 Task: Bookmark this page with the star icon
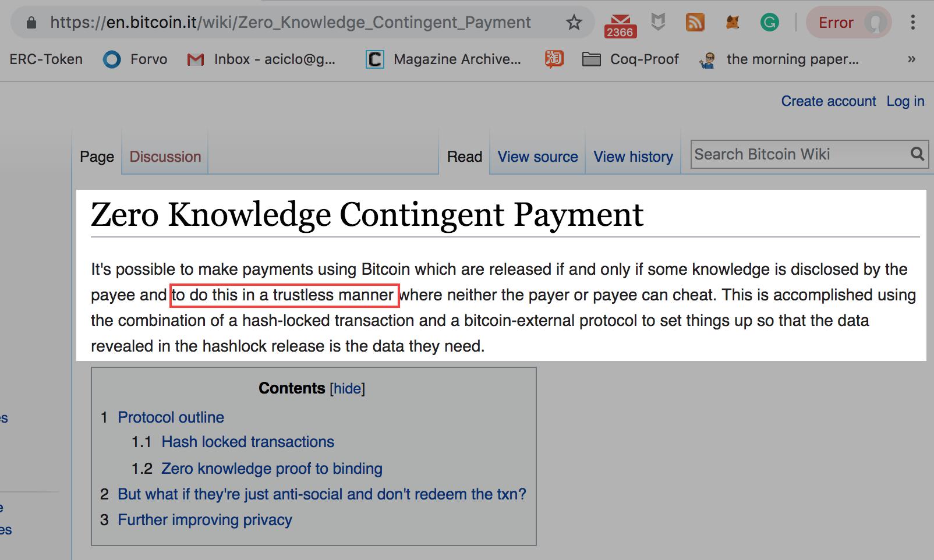click(x=574, y=23)
